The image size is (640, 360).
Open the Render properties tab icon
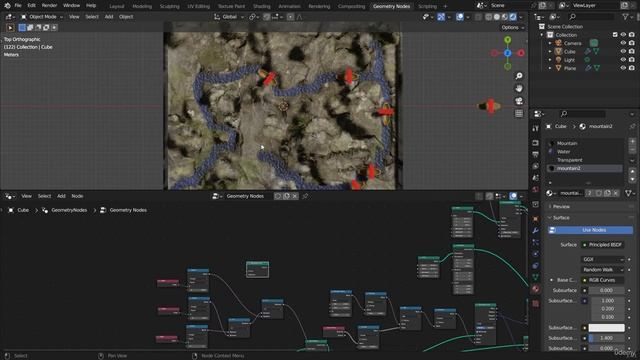[536, 143]
